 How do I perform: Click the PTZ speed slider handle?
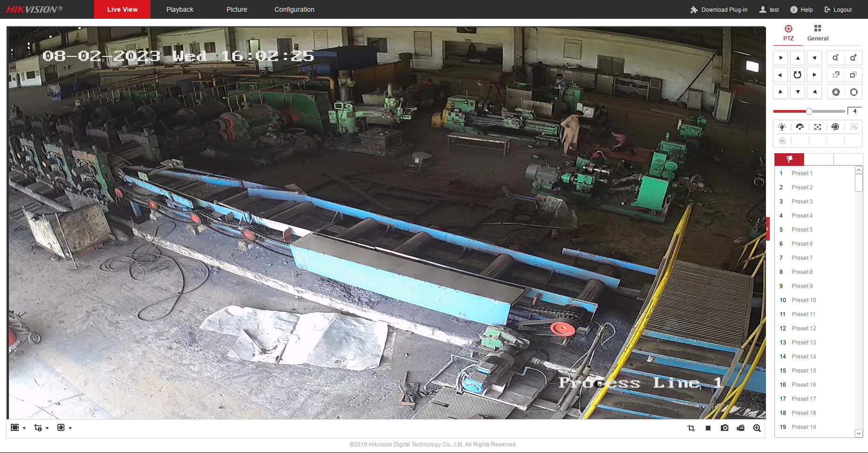809,111
